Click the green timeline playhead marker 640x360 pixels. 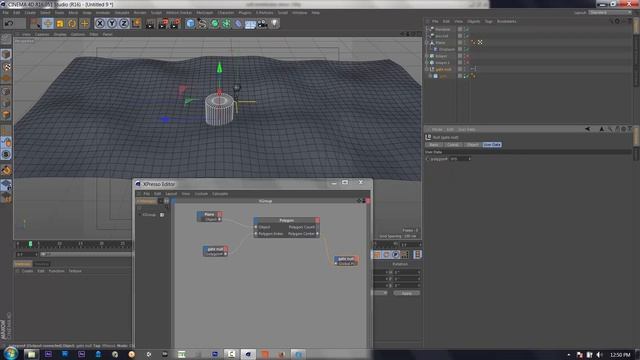pos(30,244)
